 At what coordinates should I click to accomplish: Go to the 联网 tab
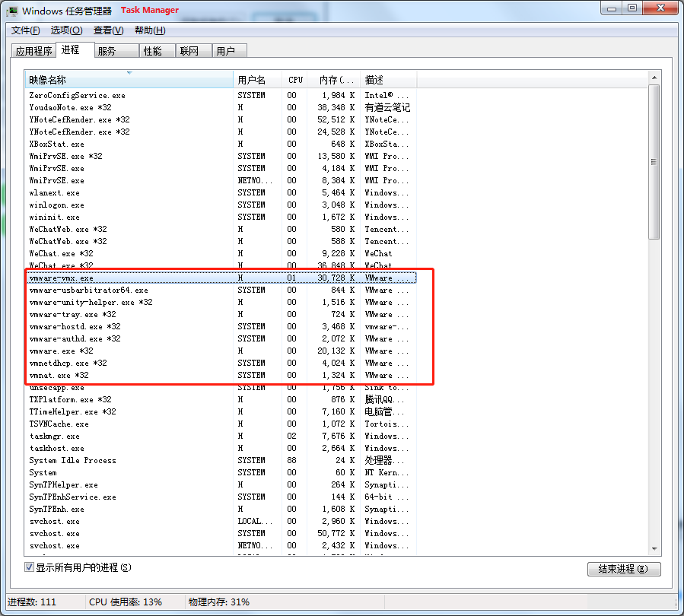tap(194, 51)
